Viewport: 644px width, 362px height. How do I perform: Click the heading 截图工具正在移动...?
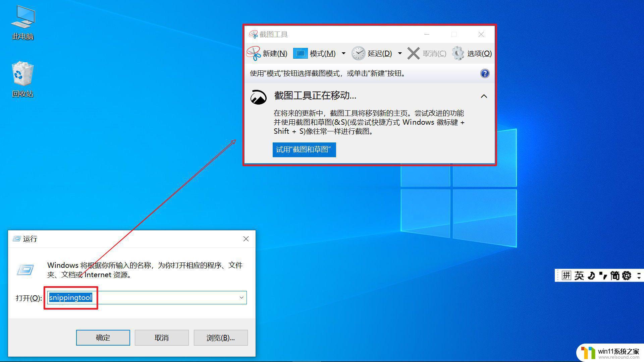pyautogui.click(x=315, y=96)
